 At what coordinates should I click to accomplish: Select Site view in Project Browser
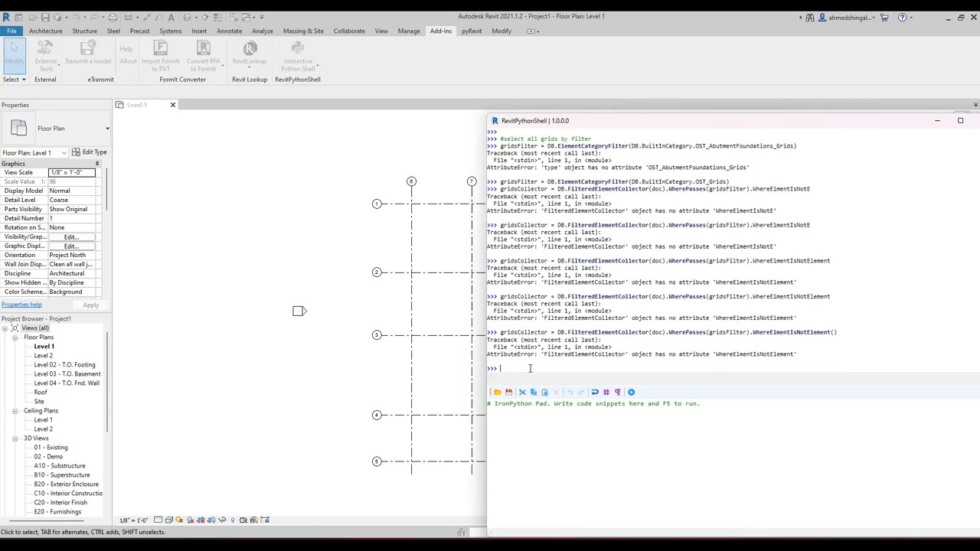(x=38, y=402)
